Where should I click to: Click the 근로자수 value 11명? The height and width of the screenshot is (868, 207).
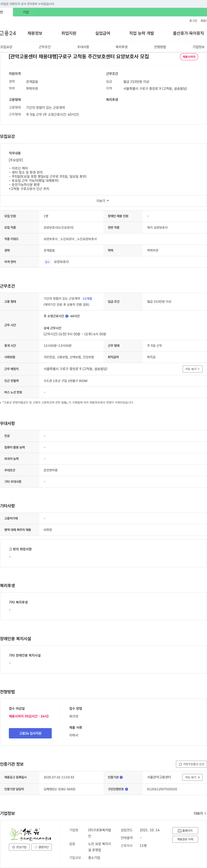pos(143,845)
